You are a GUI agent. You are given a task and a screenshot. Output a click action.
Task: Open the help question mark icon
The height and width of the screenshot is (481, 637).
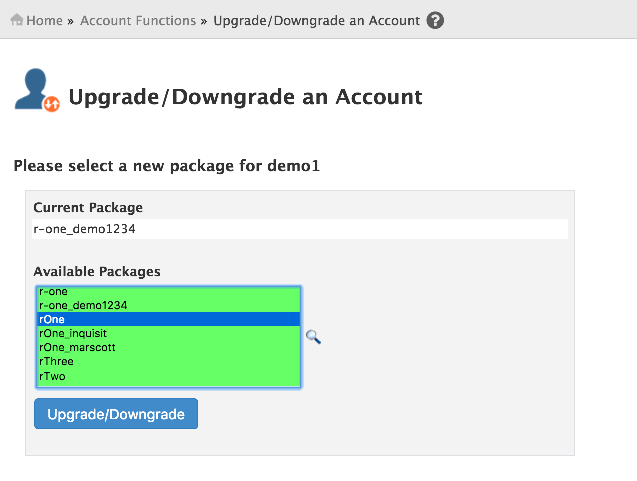(x=435, y=20)
